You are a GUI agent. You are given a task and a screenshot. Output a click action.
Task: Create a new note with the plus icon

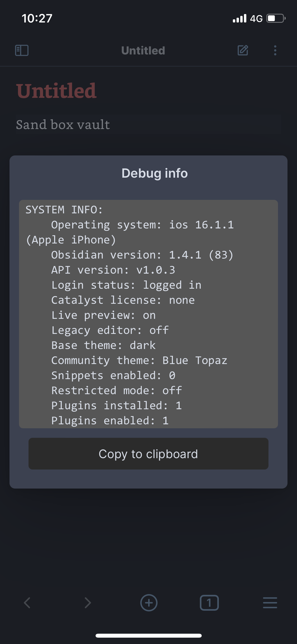(x=148, y=603)
